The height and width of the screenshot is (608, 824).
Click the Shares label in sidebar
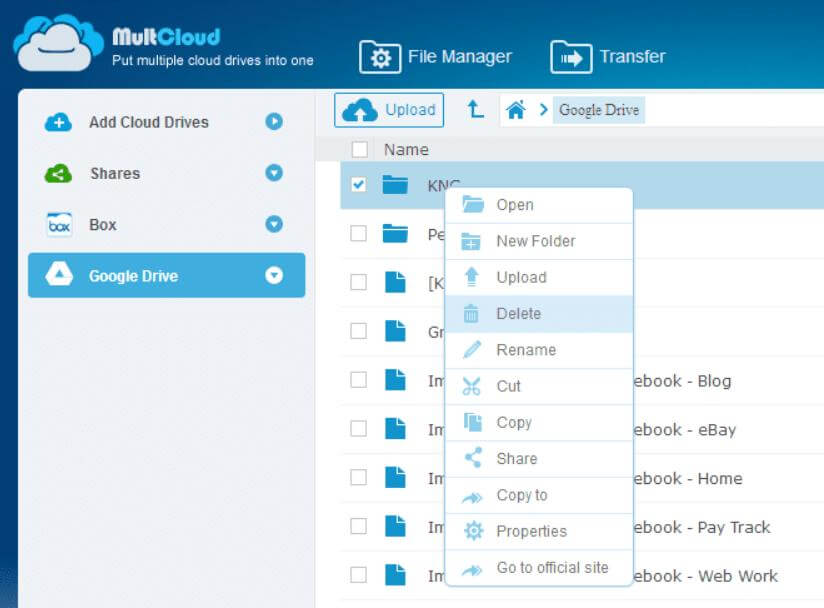[115, 173]
